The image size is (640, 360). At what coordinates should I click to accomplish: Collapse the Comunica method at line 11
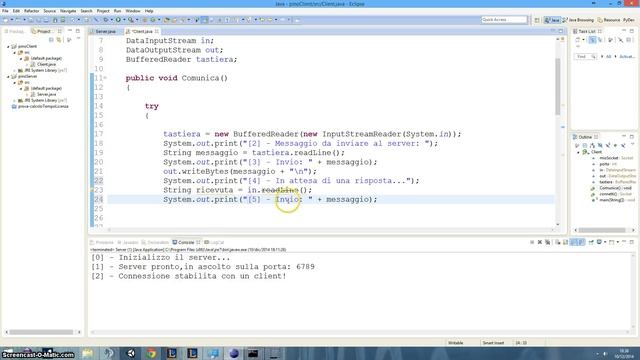105,78
